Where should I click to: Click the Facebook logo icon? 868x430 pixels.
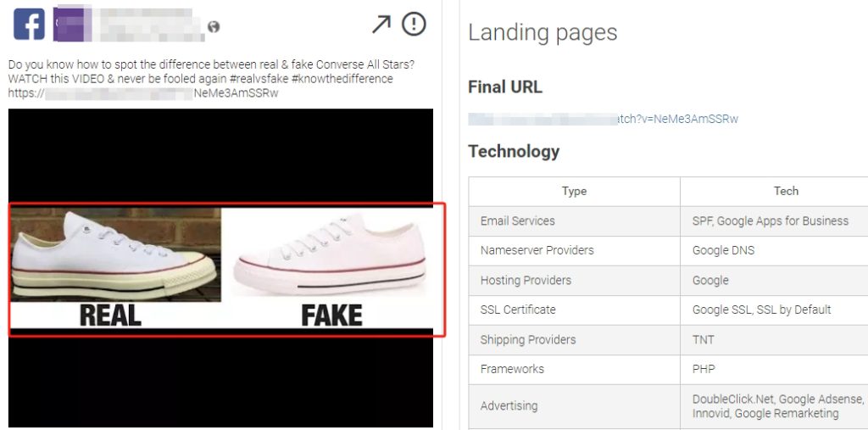[x=29, y=23]
